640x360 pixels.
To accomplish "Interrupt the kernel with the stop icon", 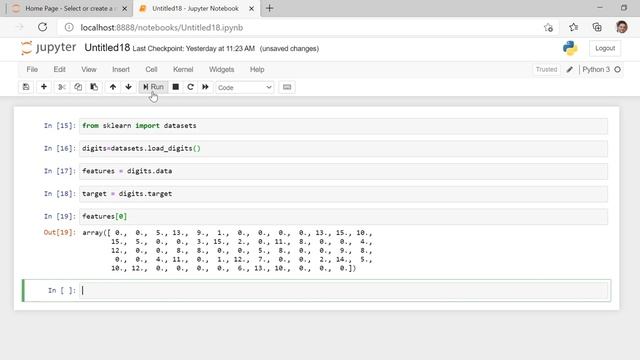I will pyautogui.click(x=176, y=87).
